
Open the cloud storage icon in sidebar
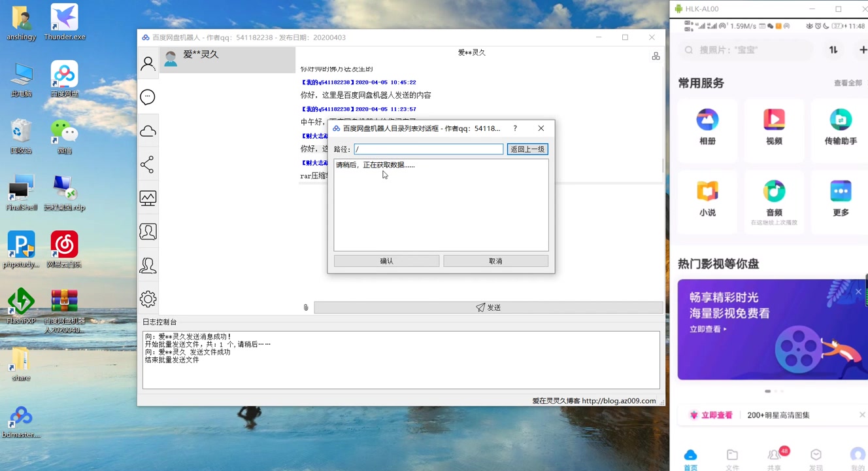148,131
